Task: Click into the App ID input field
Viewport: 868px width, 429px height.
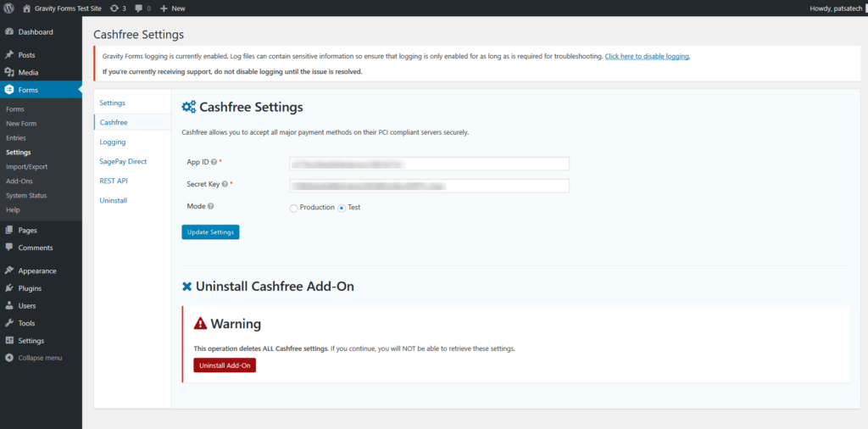Action: click(x=430, y=164)
